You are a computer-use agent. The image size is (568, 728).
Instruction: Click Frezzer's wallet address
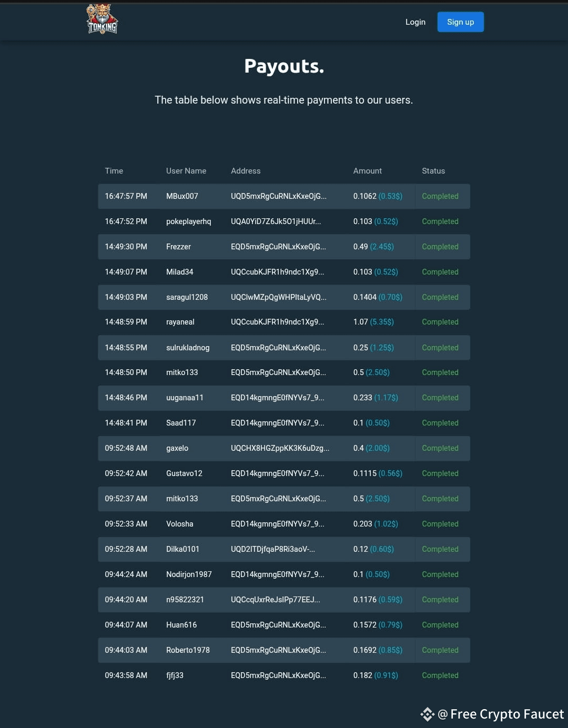click(278, 247)
